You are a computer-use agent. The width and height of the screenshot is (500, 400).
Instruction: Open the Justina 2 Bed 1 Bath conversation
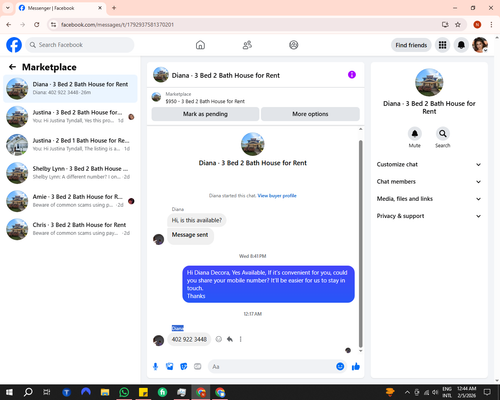click(70, 145)
